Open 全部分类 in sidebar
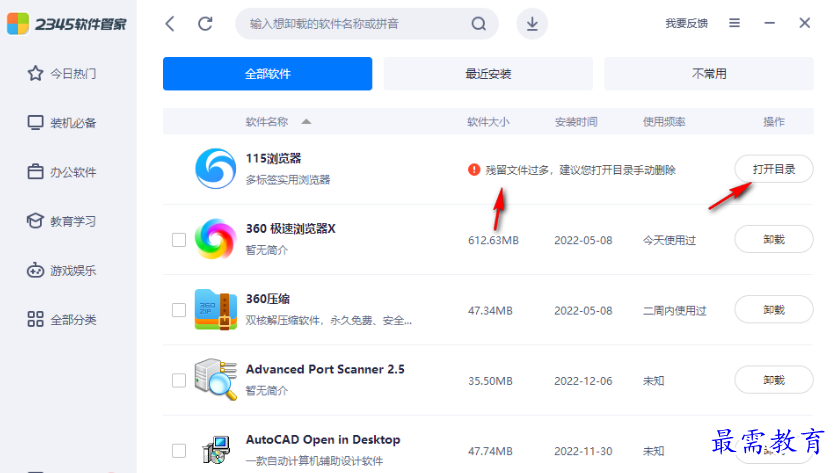 [62, 319]
